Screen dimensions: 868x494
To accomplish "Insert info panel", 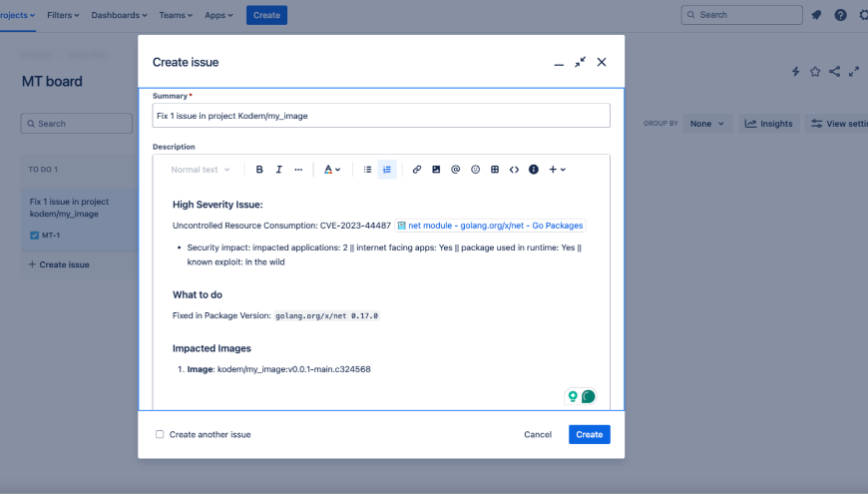I will (534, 170).
